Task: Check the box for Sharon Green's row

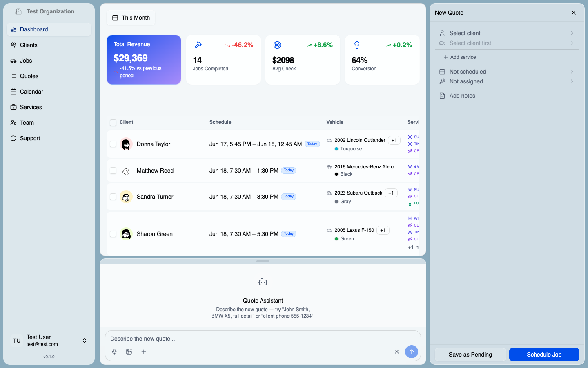Action: pyautogui.click(x=113, y=234)
